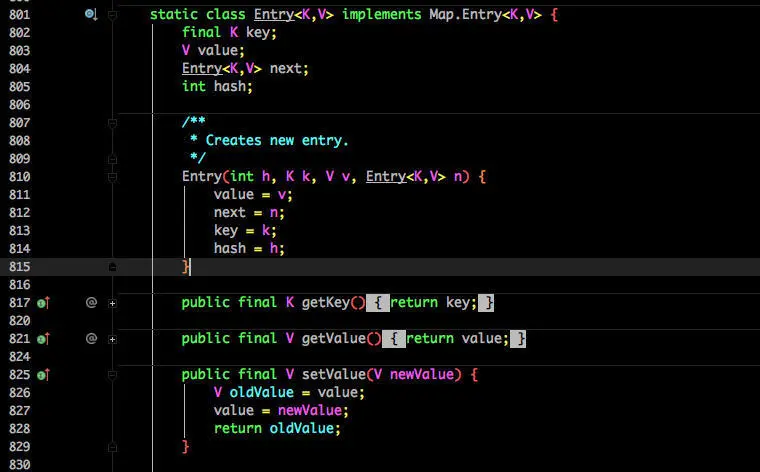Click the implements-method icon on line 817
The width and height of the screenshot is (760, 472).
(43, 303)
